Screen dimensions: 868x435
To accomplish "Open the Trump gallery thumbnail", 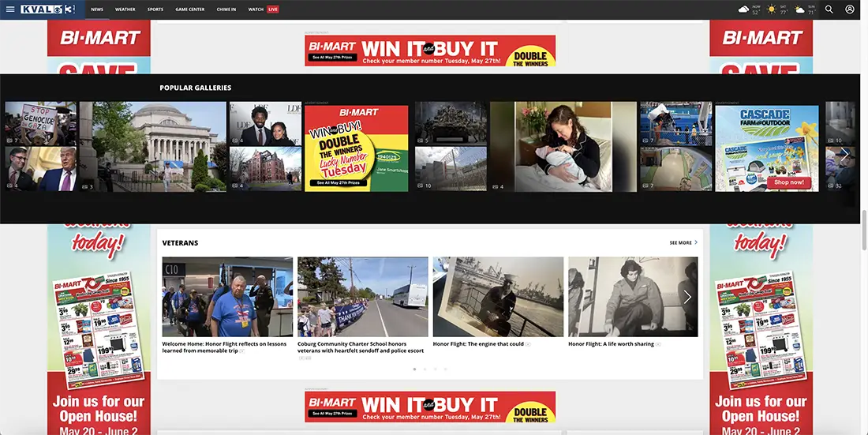I will click(x=40, y=169).
